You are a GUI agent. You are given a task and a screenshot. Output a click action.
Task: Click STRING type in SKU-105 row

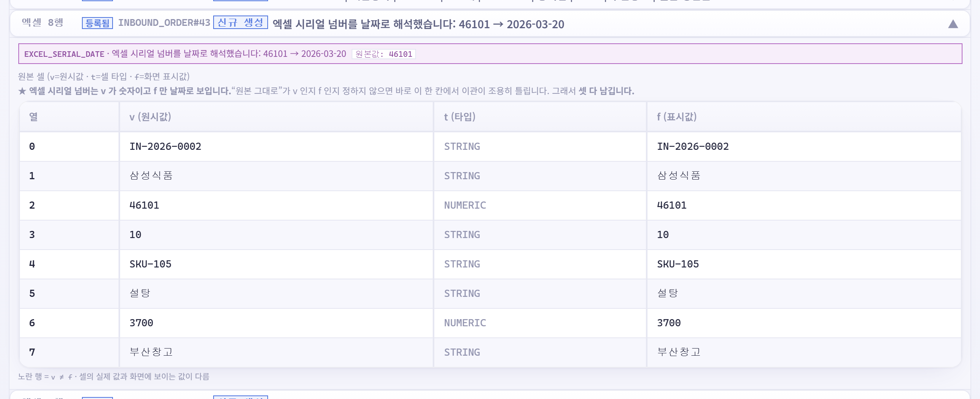click(462, 264)
